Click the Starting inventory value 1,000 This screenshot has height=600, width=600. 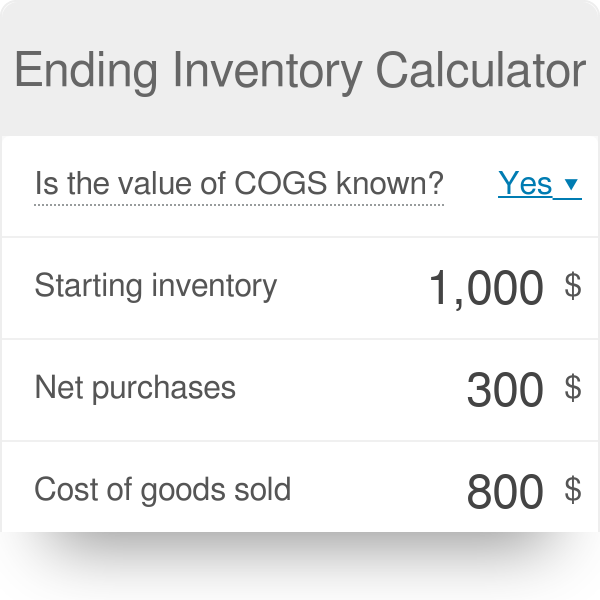point(486,288)
